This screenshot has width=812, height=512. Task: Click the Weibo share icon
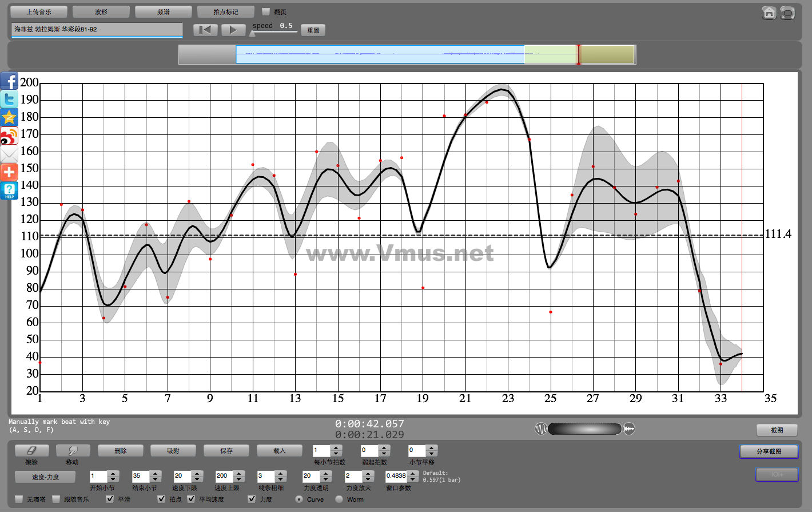(x=9, y=136)
